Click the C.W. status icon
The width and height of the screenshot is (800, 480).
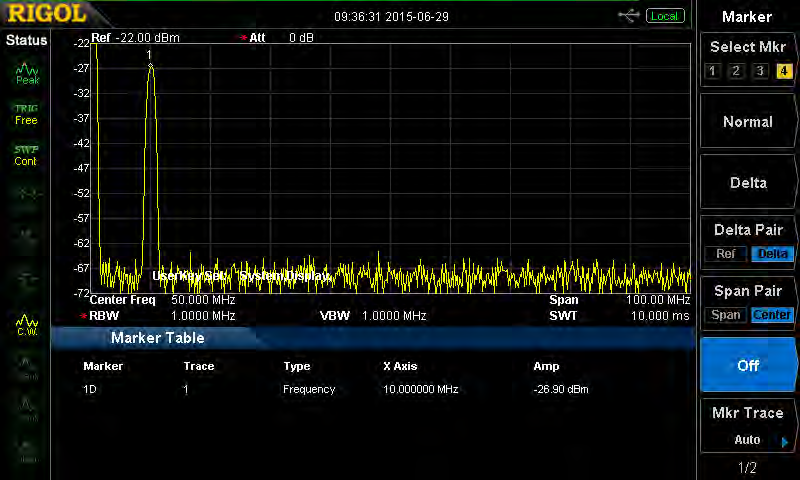[x=27, y=325]
